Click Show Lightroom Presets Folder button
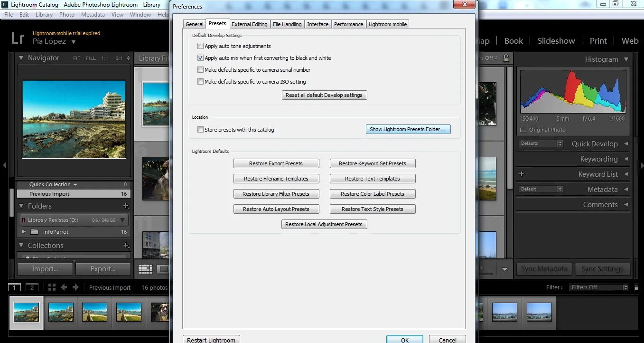Viewport: 644px width, 343px height. tap(408, 129)
